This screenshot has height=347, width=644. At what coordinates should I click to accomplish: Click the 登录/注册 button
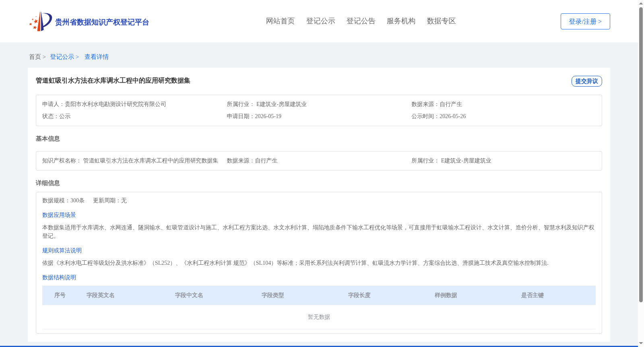(x=585, y=21)
